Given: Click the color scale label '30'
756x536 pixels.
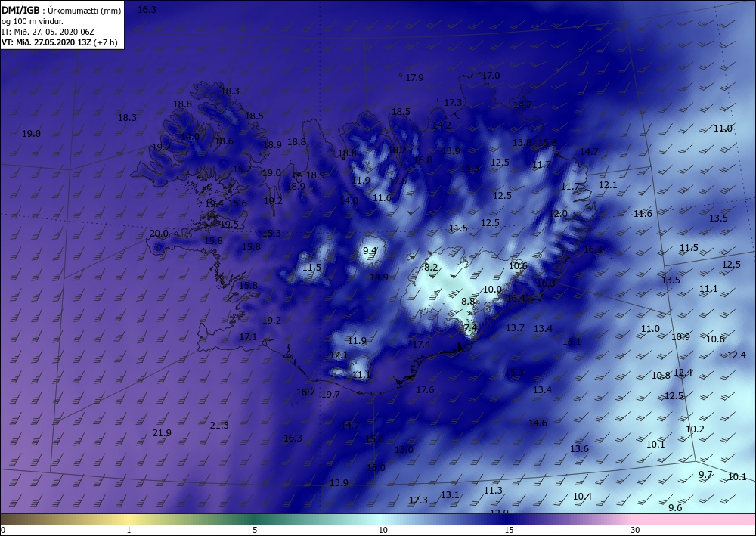Looking at the screenshot, I should (636, 530).
